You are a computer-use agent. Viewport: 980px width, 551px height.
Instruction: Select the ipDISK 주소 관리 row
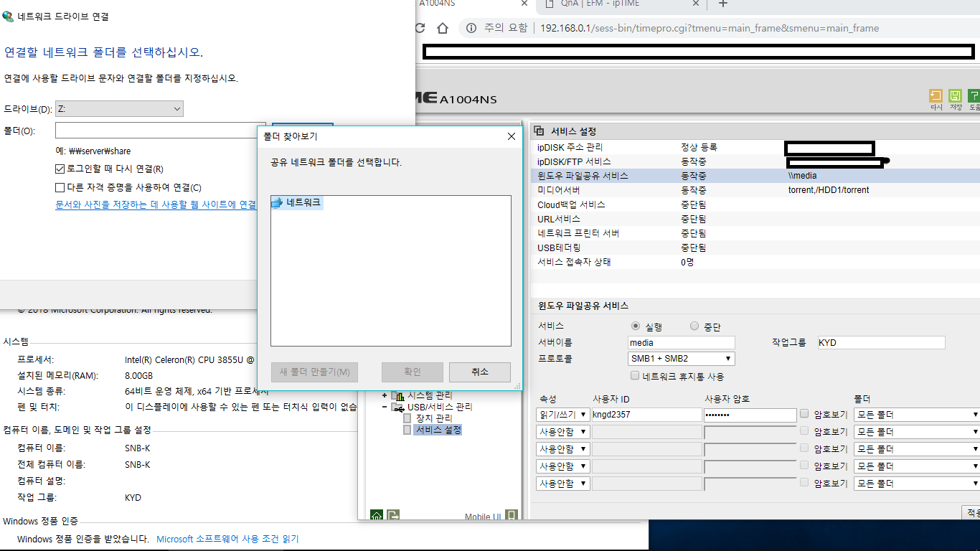755,147
